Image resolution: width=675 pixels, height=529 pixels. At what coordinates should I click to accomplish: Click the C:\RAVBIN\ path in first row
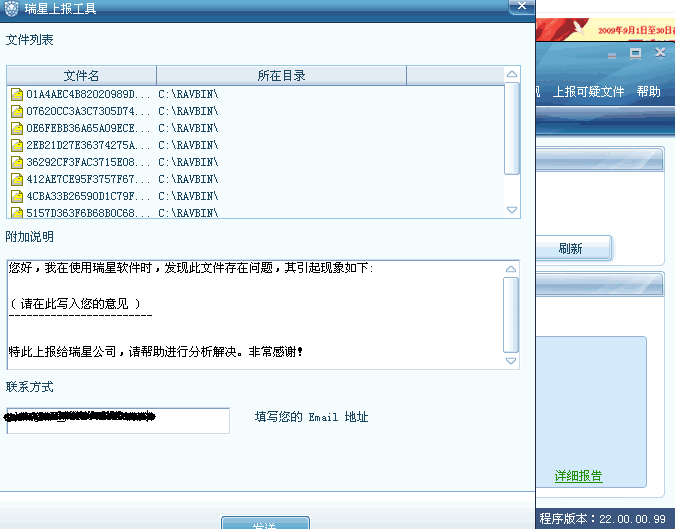click(x=188, y=94)
